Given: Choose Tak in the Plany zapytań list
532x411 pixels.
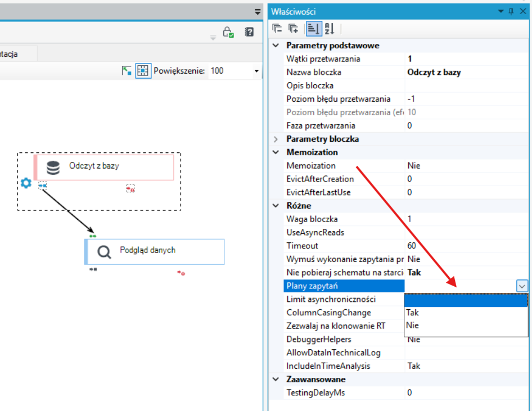Looking at the screenshot, I should click(466, 313).
